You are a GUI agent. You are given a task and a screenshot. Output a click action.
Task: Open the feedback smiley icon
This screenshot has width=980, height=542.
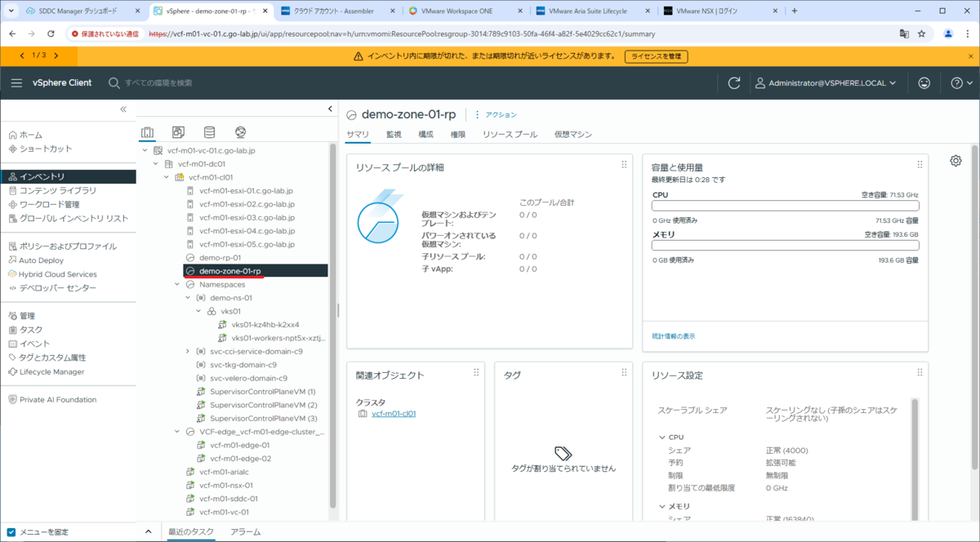point(924,83)
